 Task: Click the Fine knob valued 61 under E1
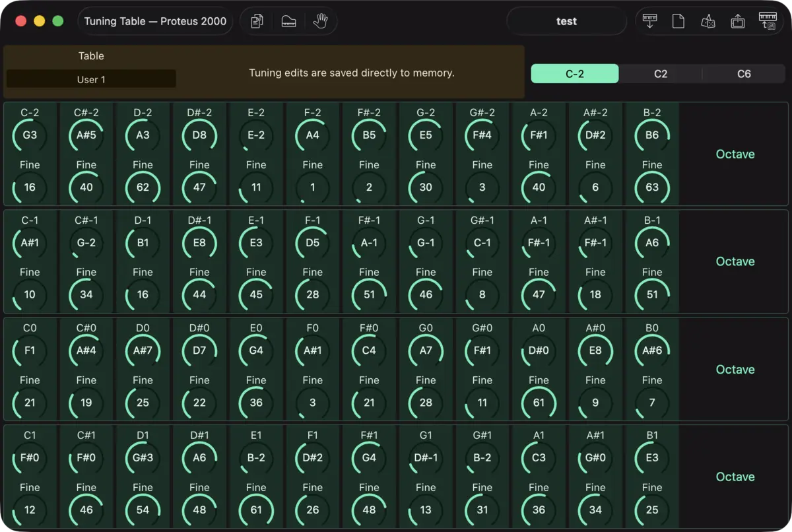256,510
